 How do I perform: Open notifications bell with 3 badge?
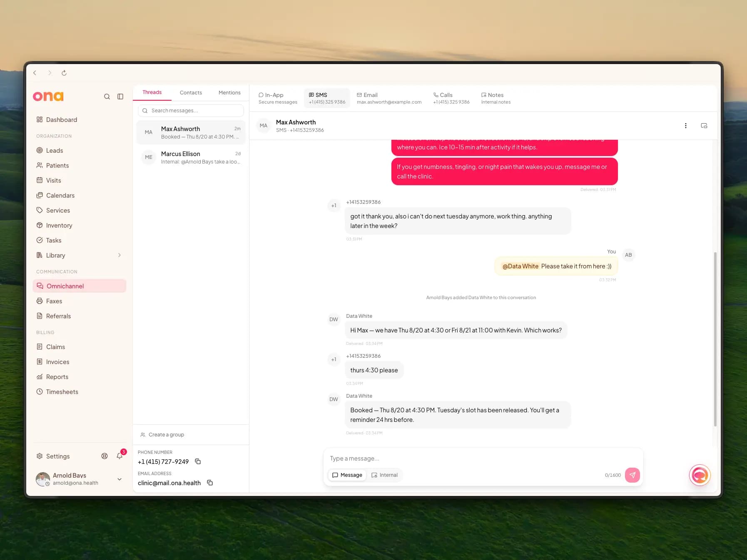point(120,456)
